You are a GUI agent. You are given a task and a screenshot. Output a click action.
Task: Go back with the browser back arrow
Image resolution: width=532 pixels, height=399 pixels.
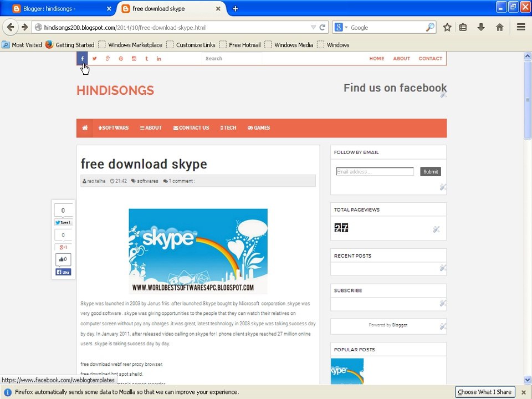click(11, 27)
